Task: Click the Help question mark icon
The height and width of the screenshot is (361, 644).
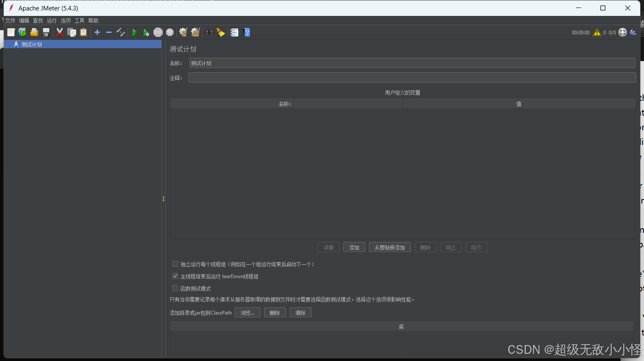Action: click(247, 32)
